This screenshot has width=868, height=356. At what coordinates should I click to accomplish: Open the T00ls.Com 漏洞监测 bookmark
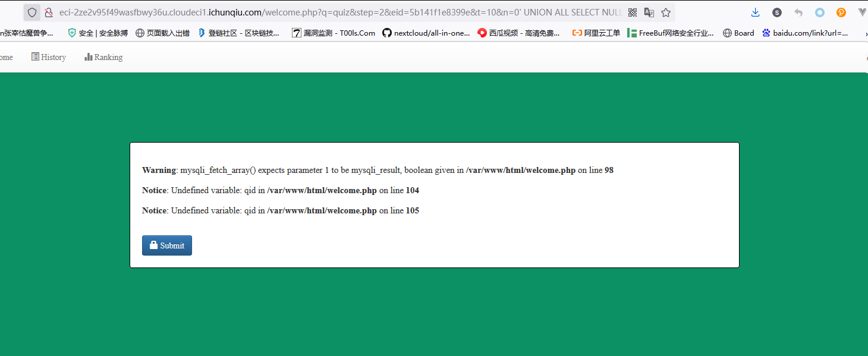(x=334, y=33)
